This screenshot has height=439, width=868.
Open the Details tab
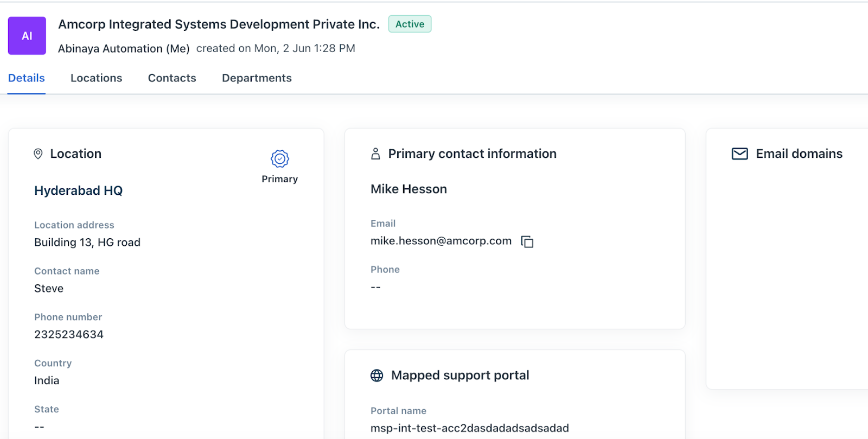coord(27,78)
